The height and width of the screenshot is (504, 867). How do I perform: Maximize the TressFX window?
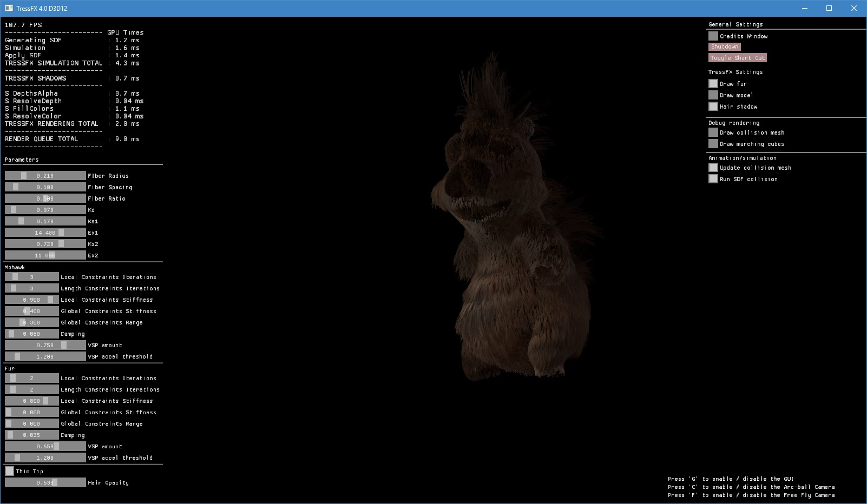[x=829, y=8]
